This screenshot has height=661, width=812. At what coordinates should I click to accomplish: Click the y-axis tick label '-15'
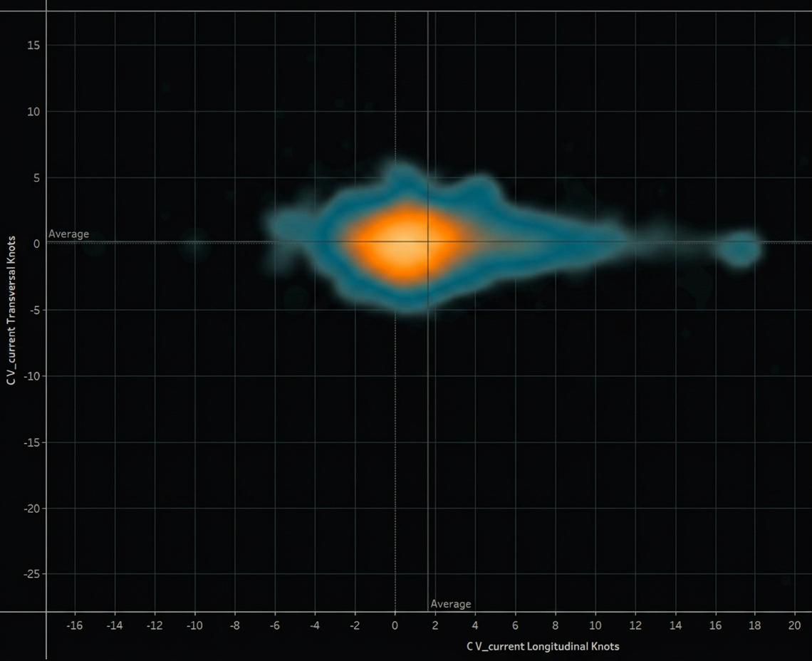(x=31, y=442)
